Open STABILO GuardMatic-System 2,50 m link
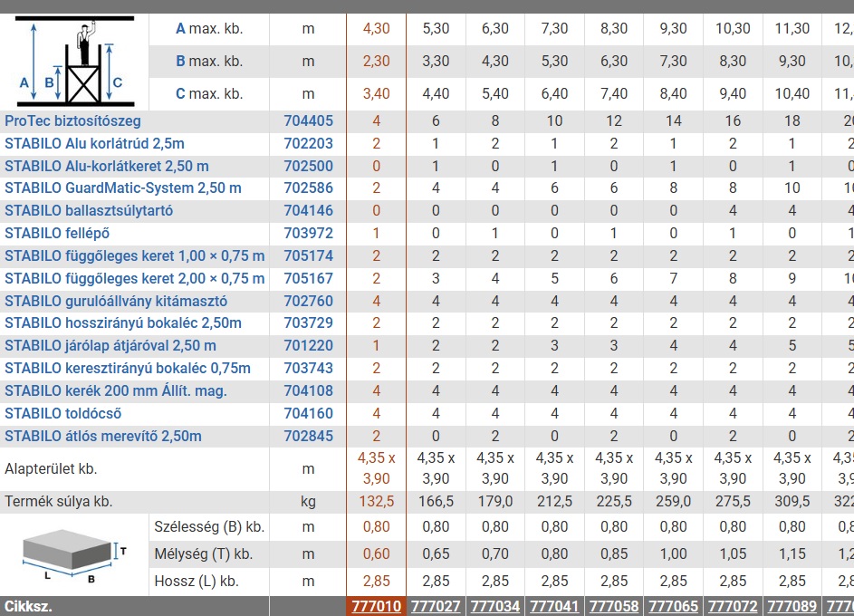Image resolution: width=854 pixels, height=616 pixels. pyautogui.click(x=123, y=188)
